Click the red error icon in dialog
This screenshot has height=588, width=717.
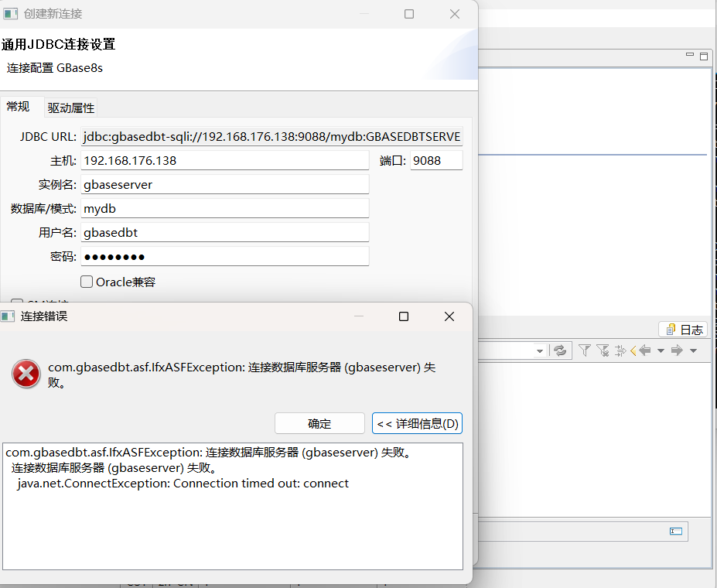(26, 374)
